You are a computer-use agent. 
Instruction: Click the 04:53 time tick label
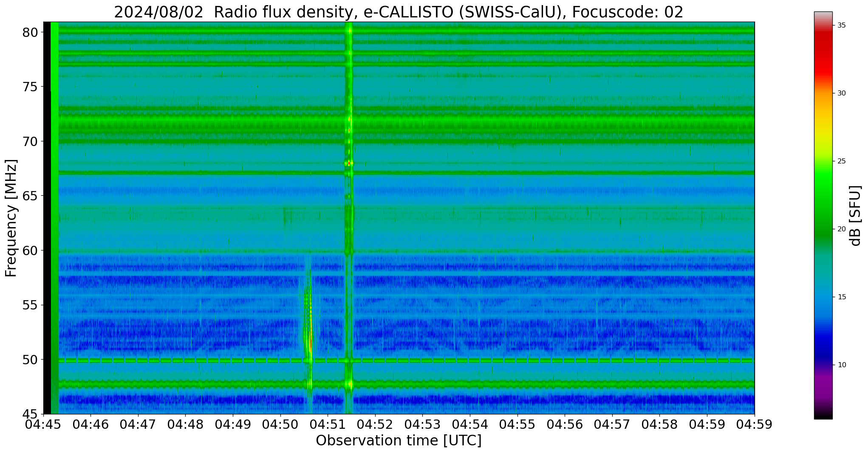click(x=422, y=425)
